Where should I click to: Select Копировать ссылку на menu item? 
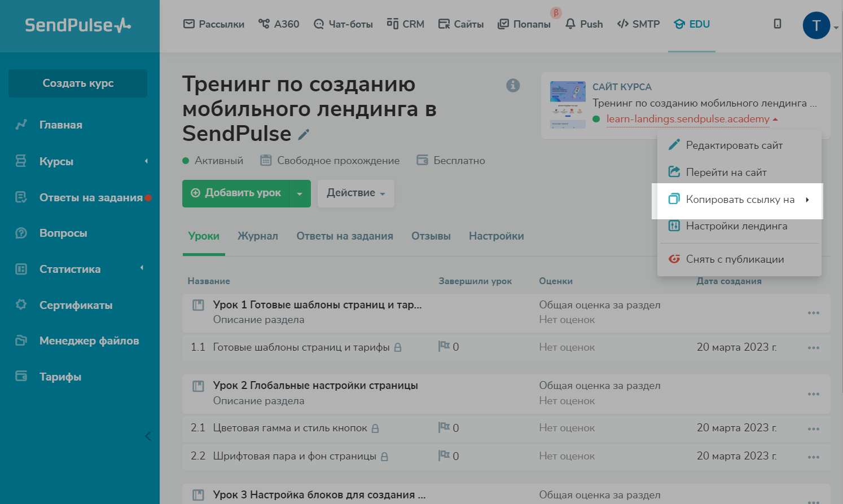(x=739, y=200)
